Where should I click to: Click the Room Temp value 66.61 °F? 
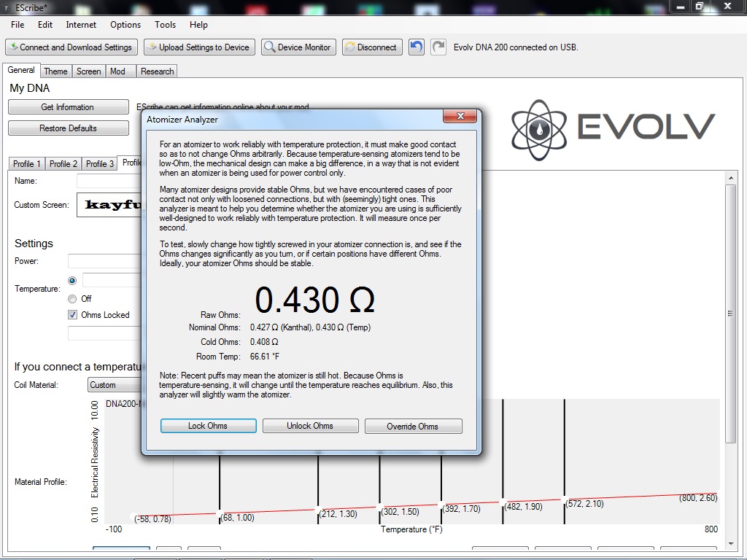264,356
